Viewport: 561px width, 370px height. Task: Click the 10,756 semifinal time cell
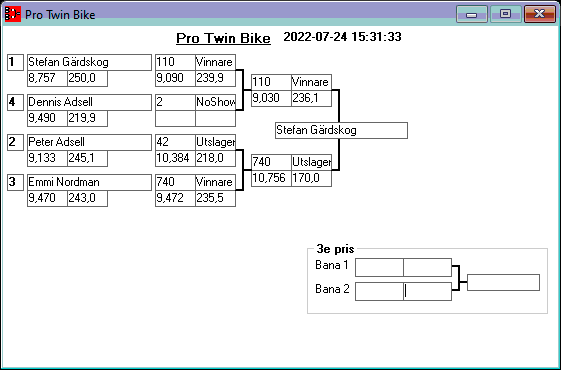point(271,178)
